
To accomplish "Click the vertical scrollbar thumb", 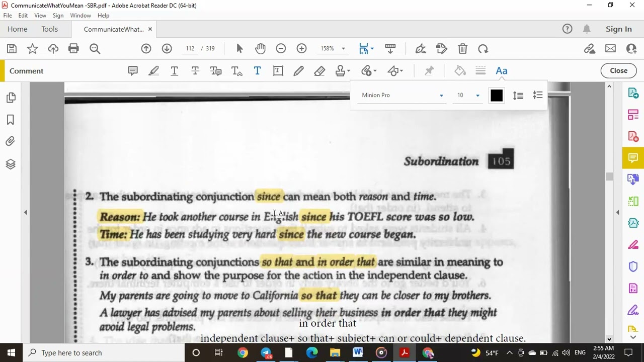I will coord(609,176).
